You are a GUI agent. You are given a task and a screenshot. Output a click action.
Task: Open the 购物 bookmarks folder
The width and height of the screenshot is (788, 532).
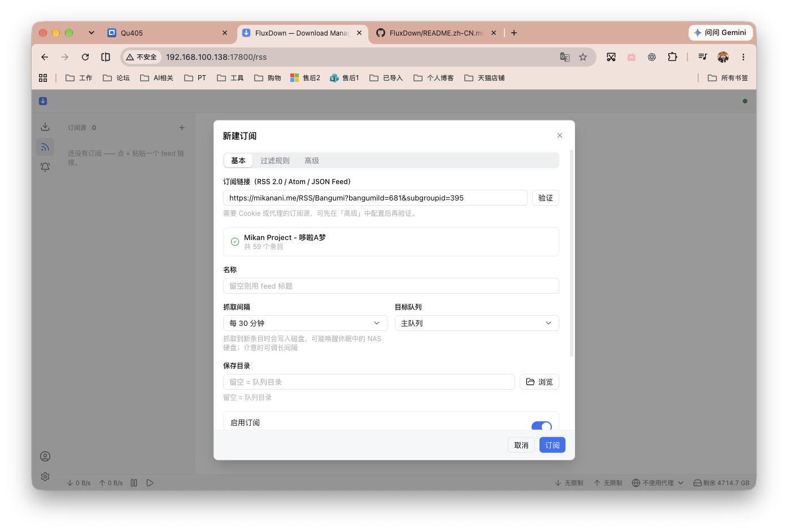tap(268, 78)
